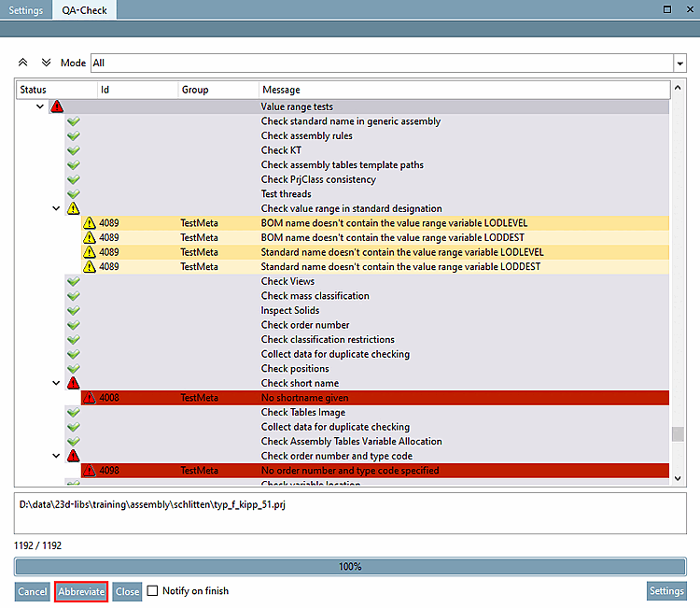Toggle the Notify on finish checkbox
The width and height of the screenshot is (700, 608).
pos(153,590)
